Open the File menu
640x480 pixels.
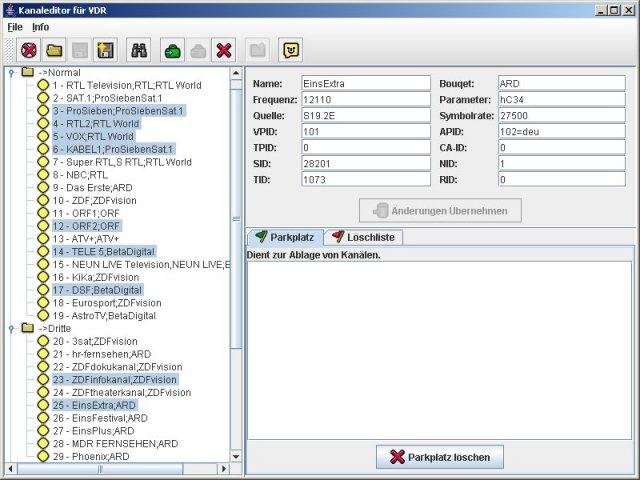[x=15, y=27]
